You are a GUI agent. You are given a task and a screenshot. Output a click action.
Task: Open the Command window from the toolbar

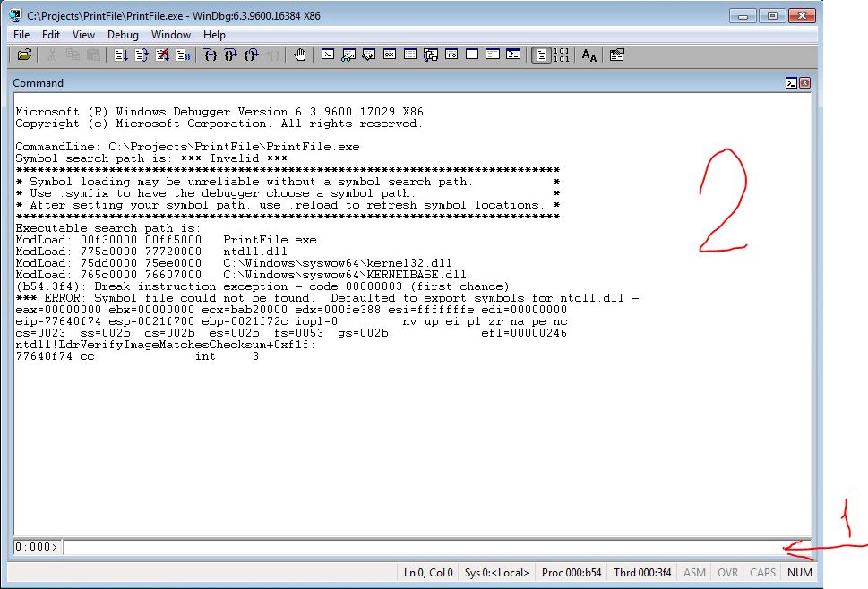coord(328,55)
